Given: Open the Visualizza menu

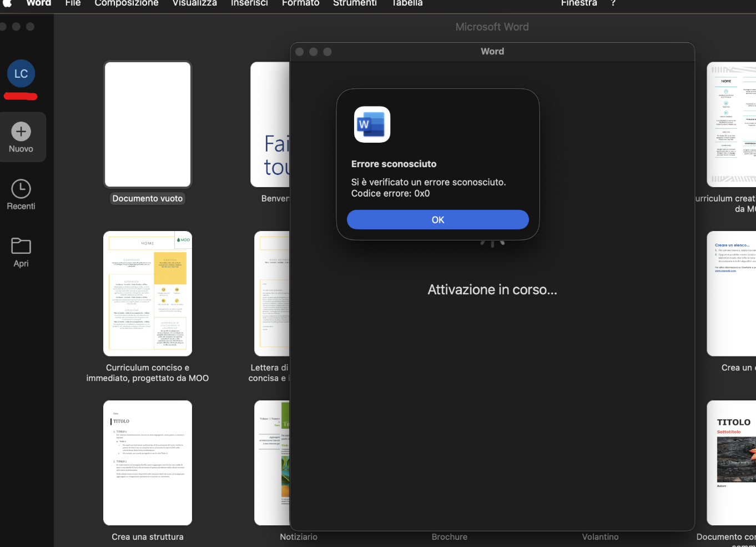Looking at the screenshot, I should pyautogui.click(x=195, y=3).
